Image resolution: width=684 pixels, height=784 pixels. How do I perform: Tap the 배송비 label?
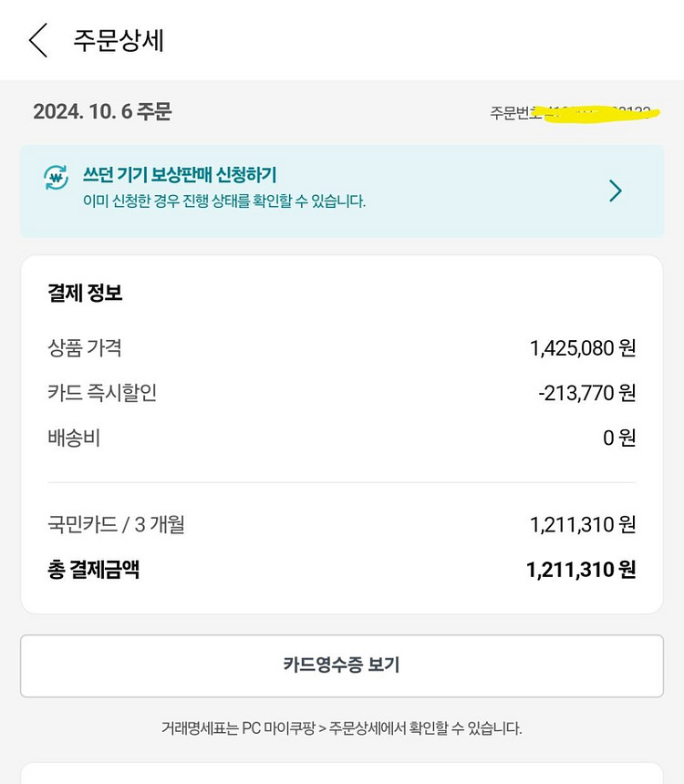point(74,438)
